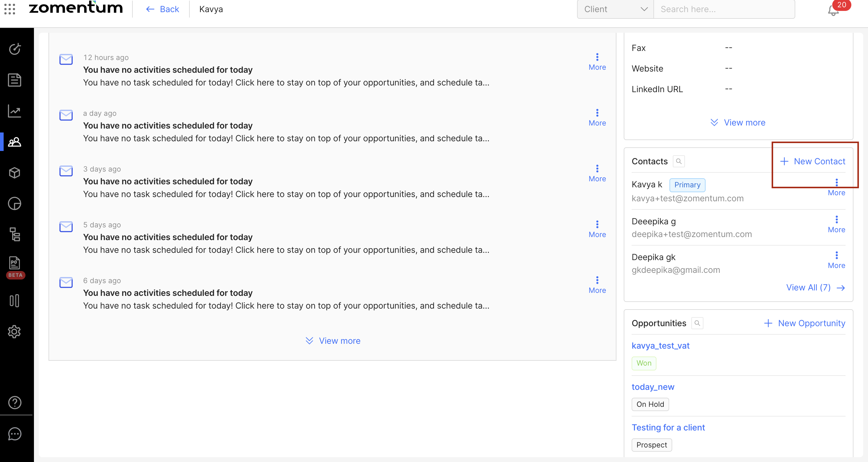Go Back to previous page

click(162, 9)
